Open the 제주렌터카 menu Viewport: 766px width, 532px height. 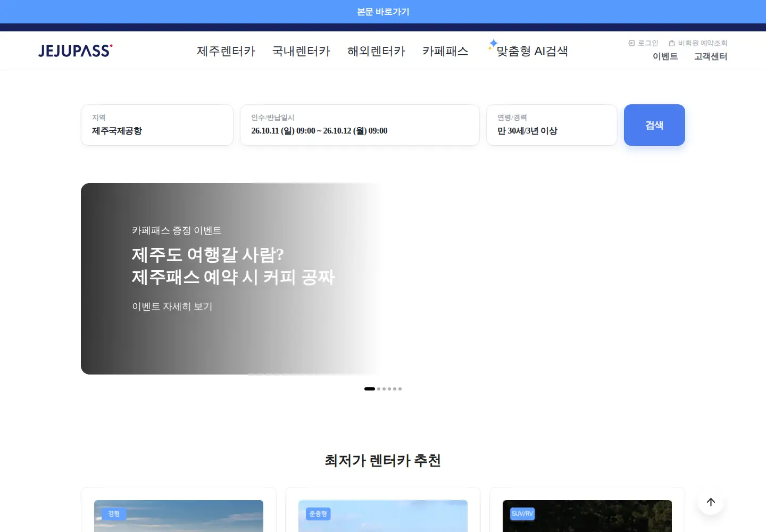point(226,51)
